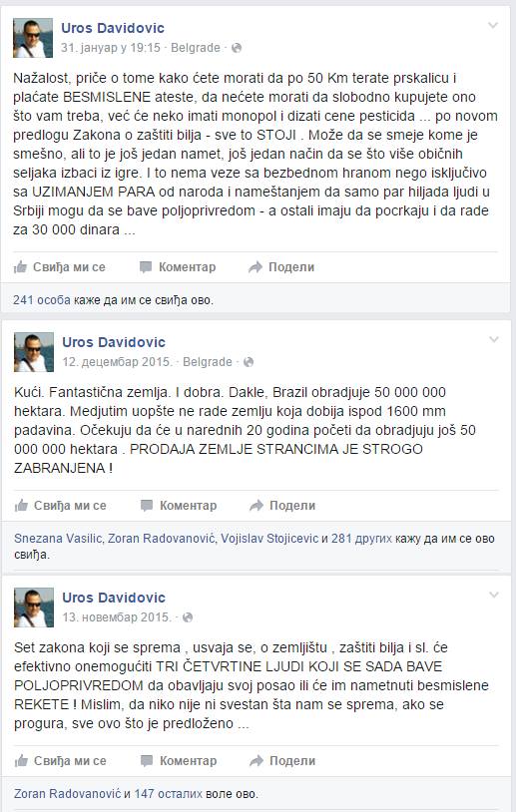Share the 31. јануар post
The height and width of the screenshot is (812, 516).
pyautogui.click(x=281, y=267)
